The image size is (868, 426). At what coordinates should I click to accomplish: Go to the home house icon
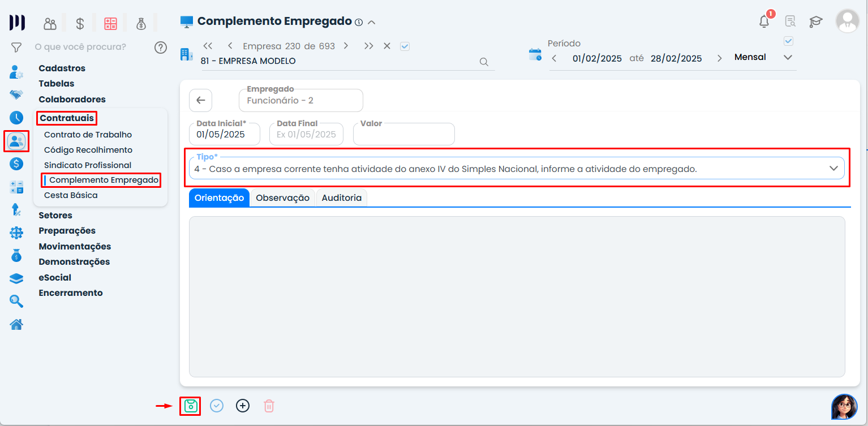[x=16, y=324]
